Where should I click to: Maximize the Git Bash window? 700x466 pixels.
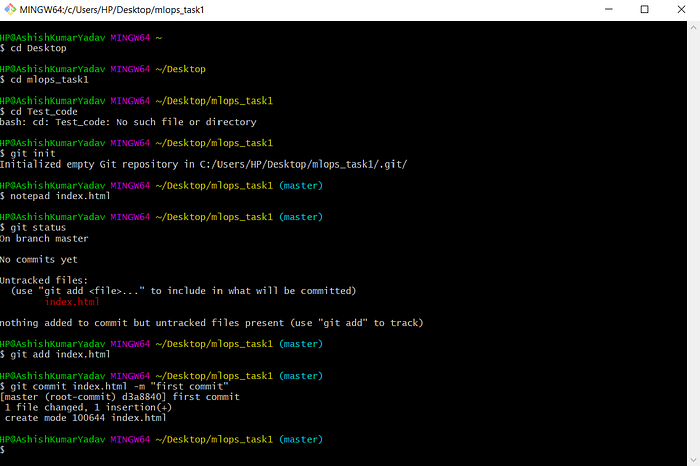pyautogui.click(x=645, y=9)
